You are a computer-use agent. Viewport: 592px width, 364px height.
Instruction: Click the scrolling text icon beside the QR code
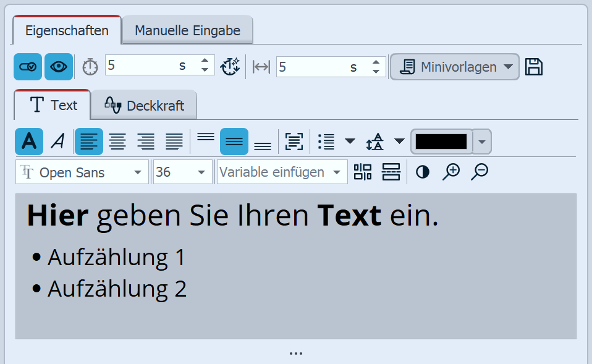click(x=392, y=172)
